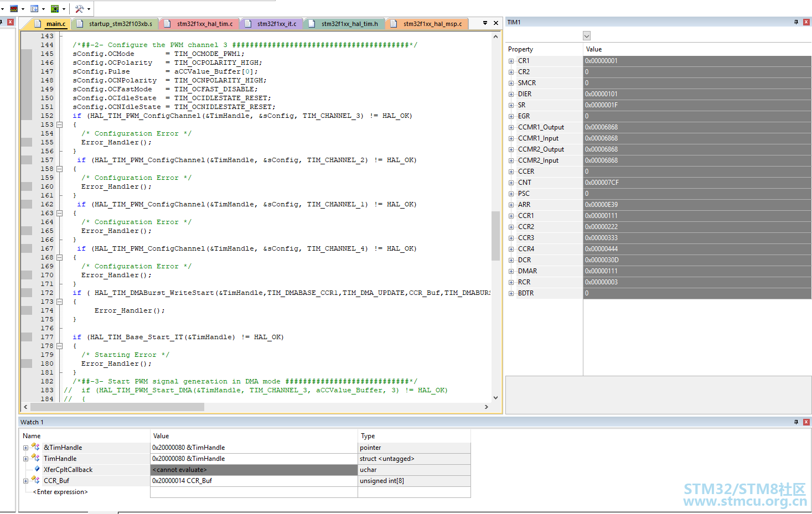Open the Trace window toolbar icon

[34, 8]
